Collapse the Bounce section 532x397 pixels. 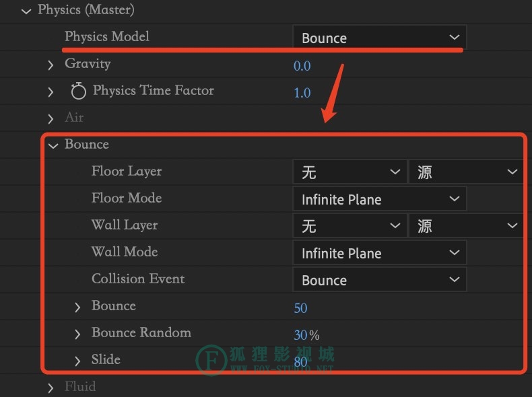pyautogui.click(x=53, y=146)
